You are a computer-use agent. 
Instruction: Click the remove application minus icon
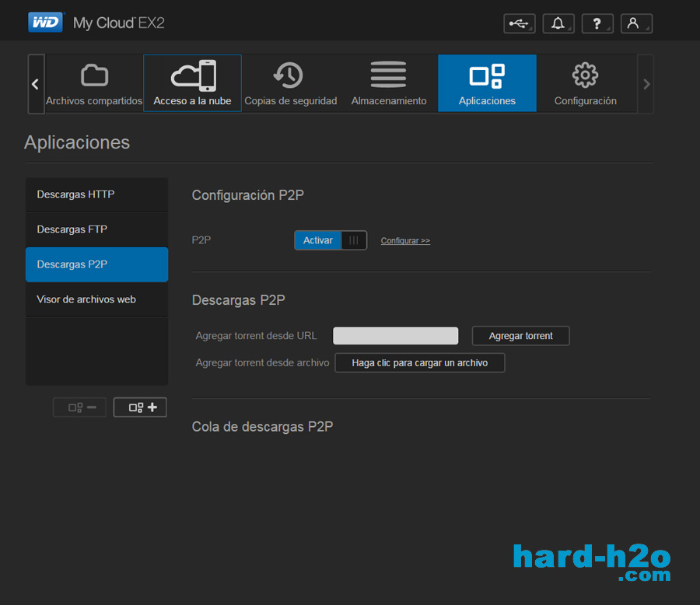click(79, 407)
